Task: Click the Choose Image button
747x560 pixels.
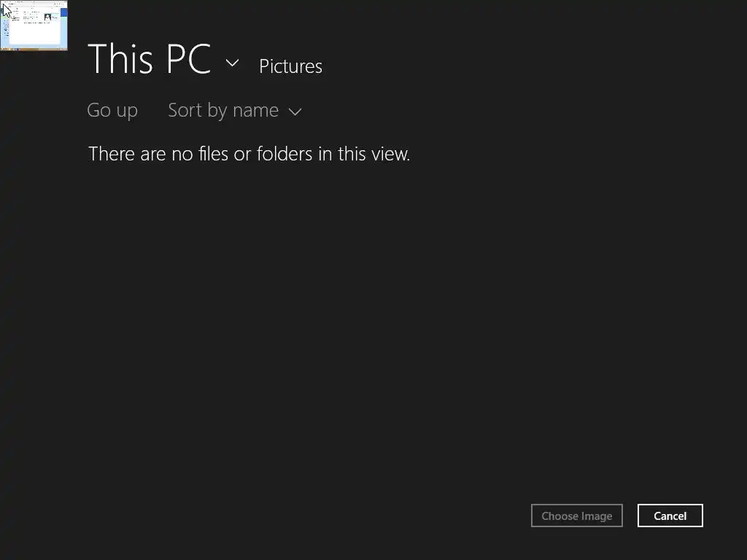Action: 576,516
